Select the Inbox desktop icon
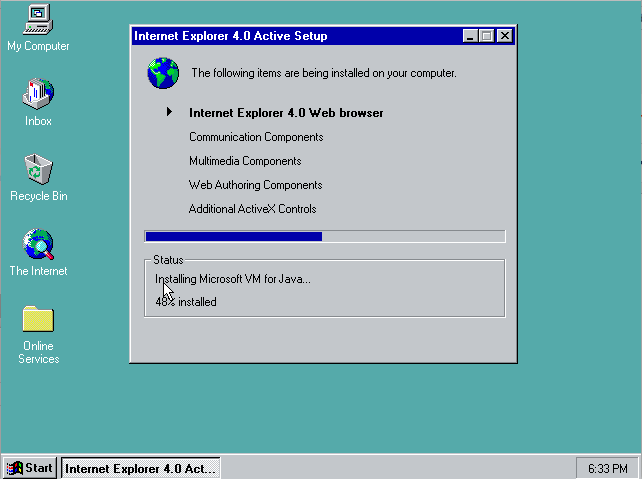Viewport: 642px width, 479px height. coord(38,95)
